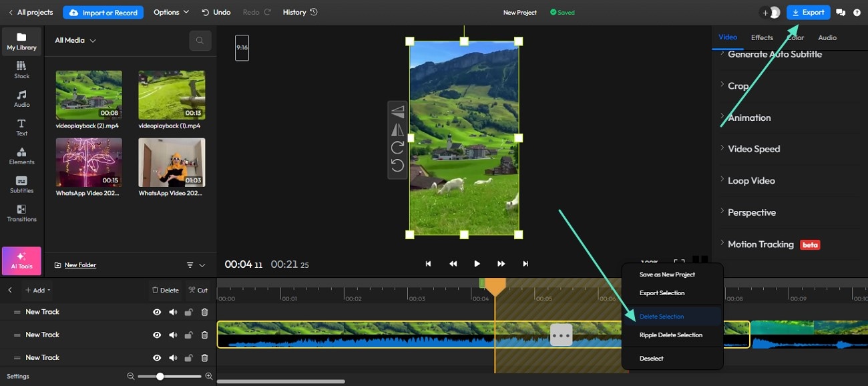Collapse the track panel with left arrow
The image size is (868, 386).
(x=10, y=290)
